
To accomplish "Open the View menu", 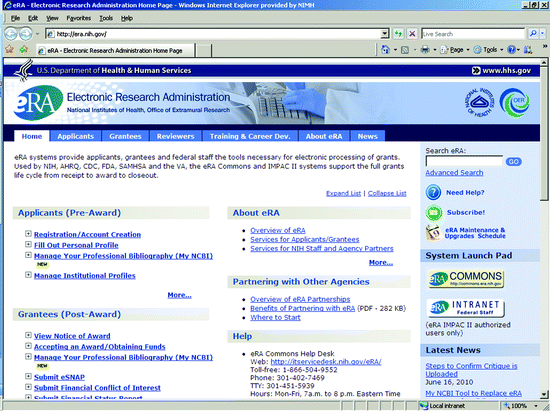I will click(x=52, y=18).
